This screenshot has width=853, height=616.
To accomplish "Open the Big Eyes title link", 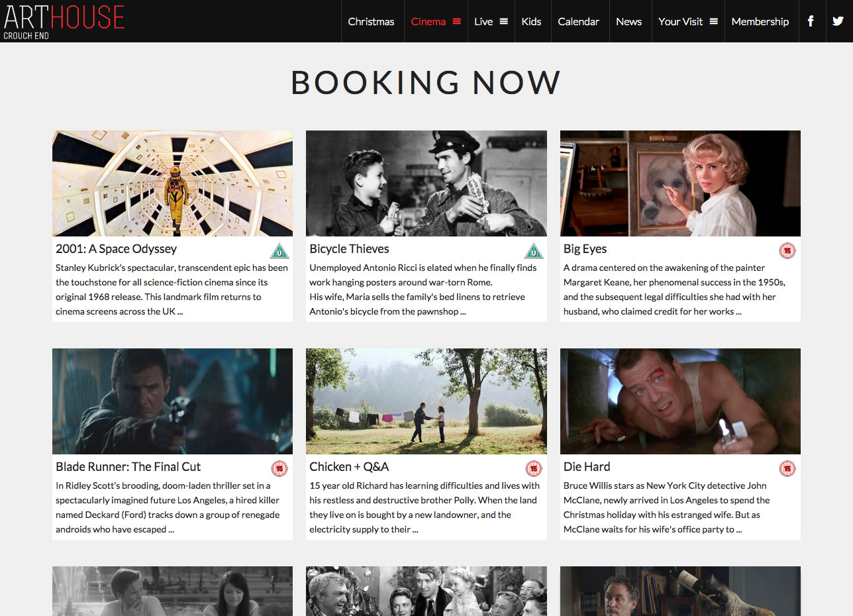I will click(585, 249).
